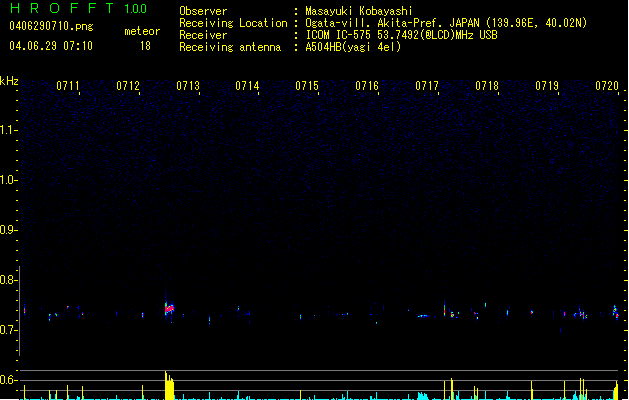
Task: Click the 0720 time marker
Action: [607, 85]
